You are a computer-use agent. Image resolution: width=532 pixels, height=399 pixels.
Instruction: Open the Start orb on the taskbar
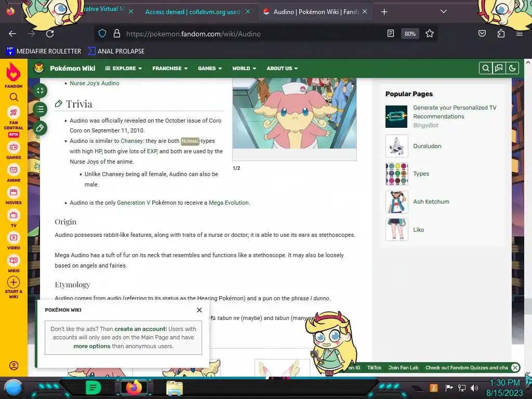13,388
